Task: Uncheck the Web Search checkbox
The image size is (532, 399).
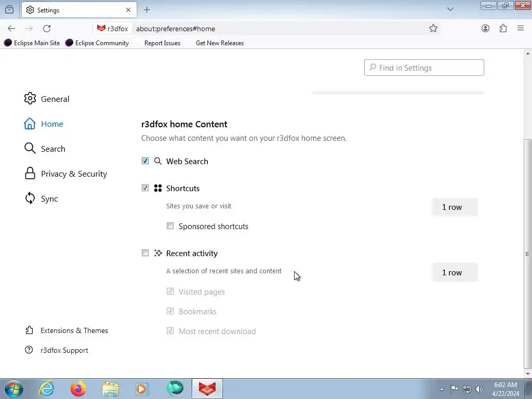Action: (x=145, y=161)
